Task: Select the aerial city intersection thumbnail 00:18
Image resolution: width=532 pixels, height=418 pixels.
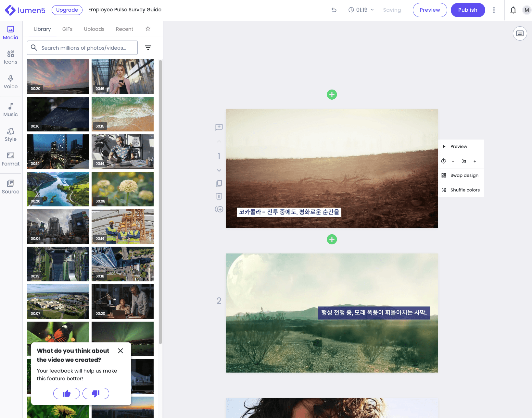Action: (x=122, y=264)
